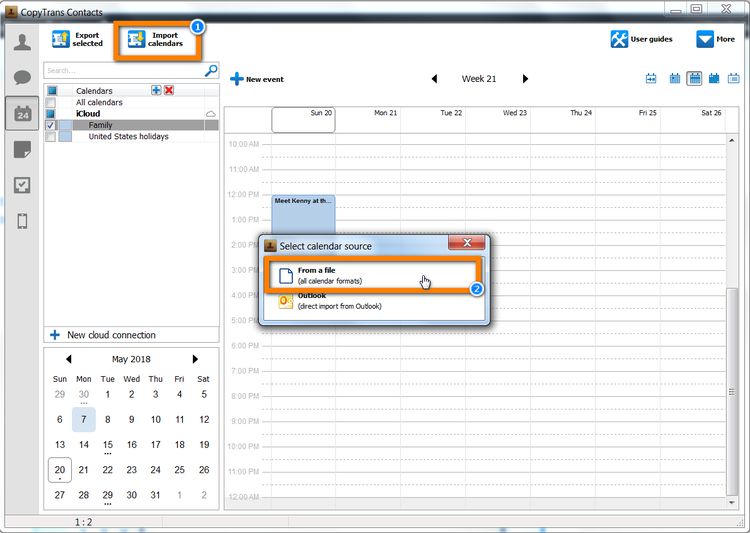Open the Contacts section in sidebar

coord(22,42)
